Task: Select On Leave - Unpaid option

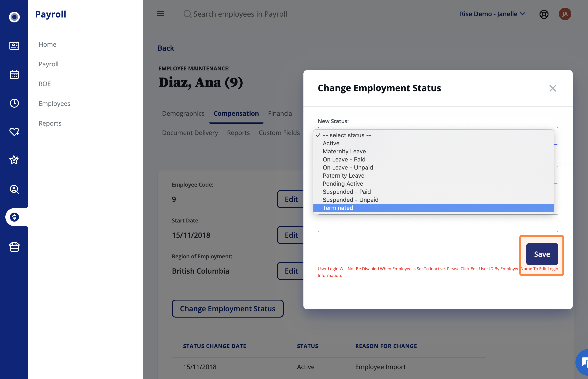Action: coord(433,168)
